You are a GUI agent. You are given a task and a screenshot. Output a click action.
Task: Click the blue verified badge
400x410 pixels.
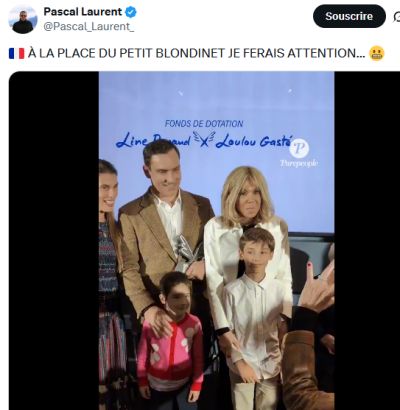130,12
